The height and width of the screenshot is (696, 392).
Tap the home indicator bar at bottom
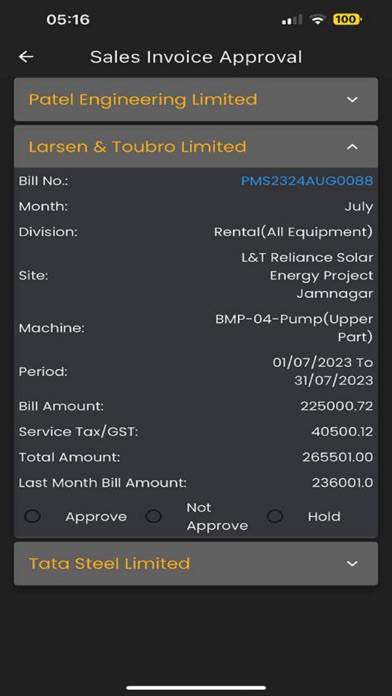point(196,688)
